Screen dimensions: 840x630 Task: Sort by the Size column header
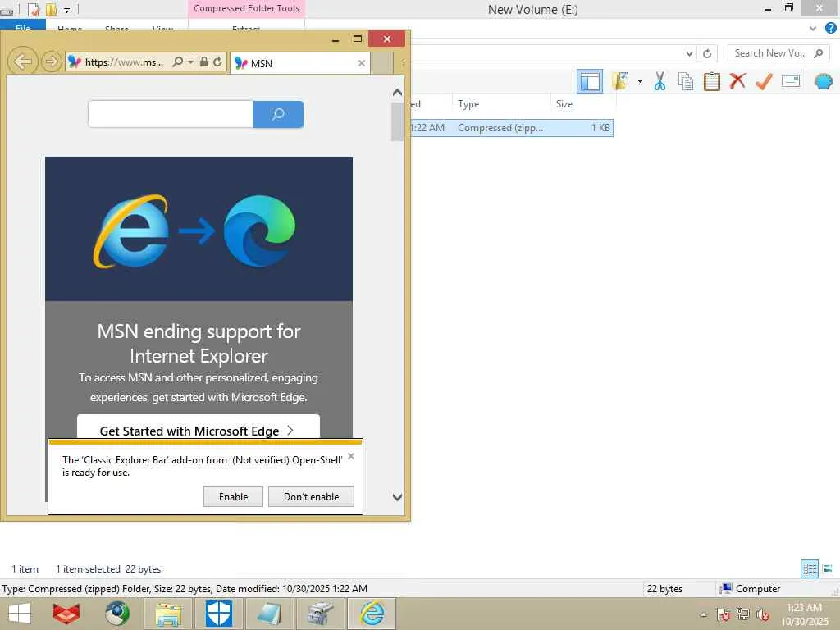[582, 104]
